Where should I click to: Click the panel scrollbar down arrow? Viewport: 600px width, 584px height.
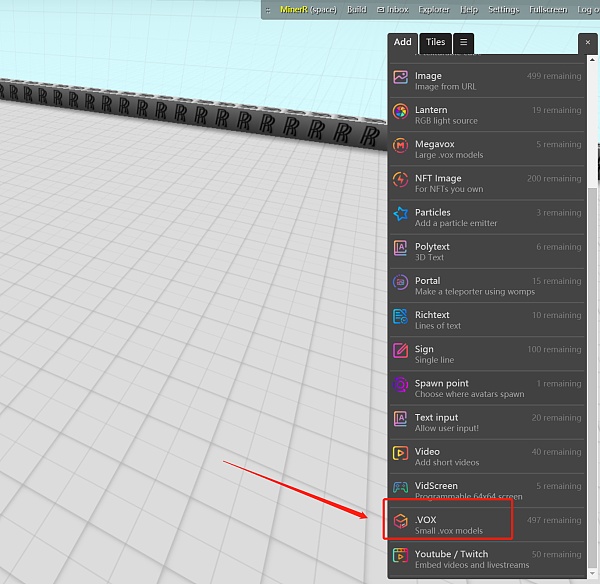(592, 573)
